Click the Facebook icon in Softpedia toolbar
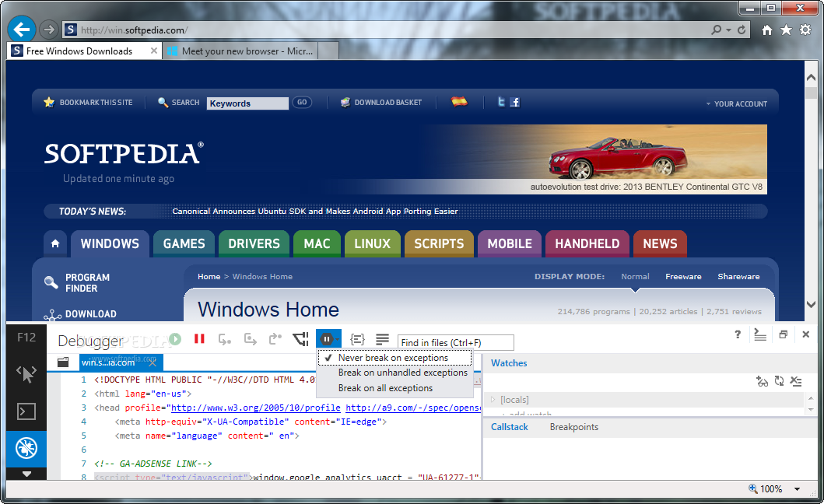This screenshot has width=824, height=504. tap(515, 102)
